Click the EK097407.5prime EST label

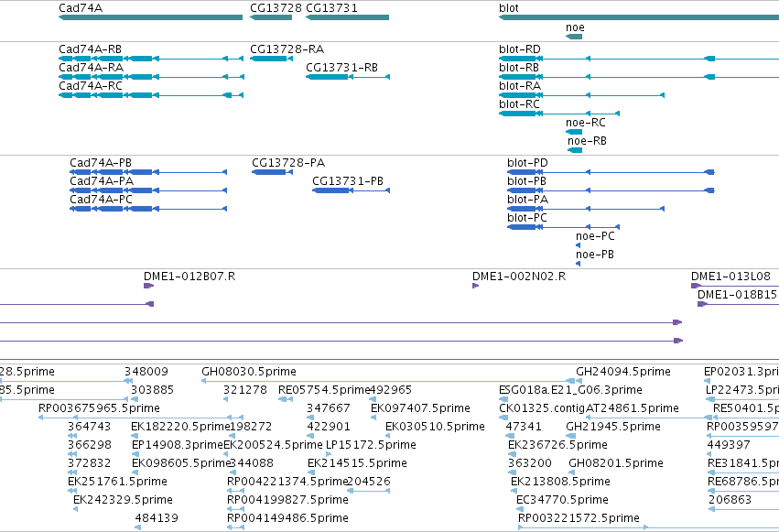pyautogui.click(x=420, y=408)
